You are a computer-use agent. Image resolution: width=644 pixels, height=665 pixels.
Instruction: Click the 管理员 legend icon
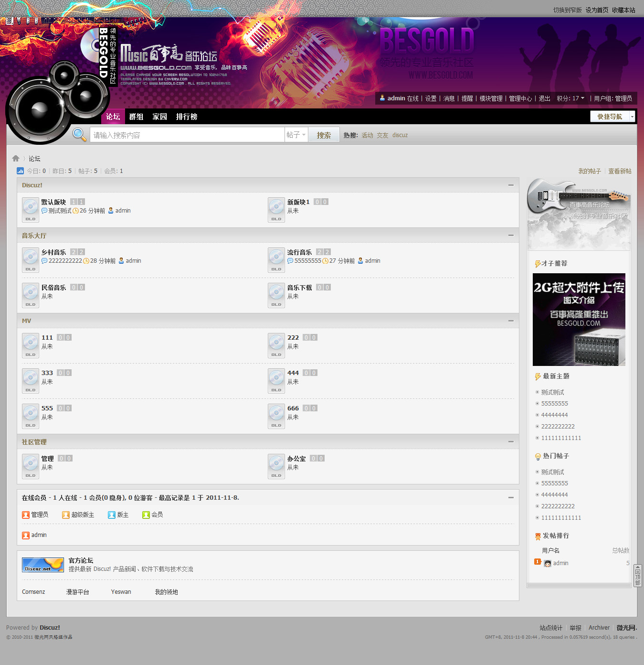tap(26, 515)
